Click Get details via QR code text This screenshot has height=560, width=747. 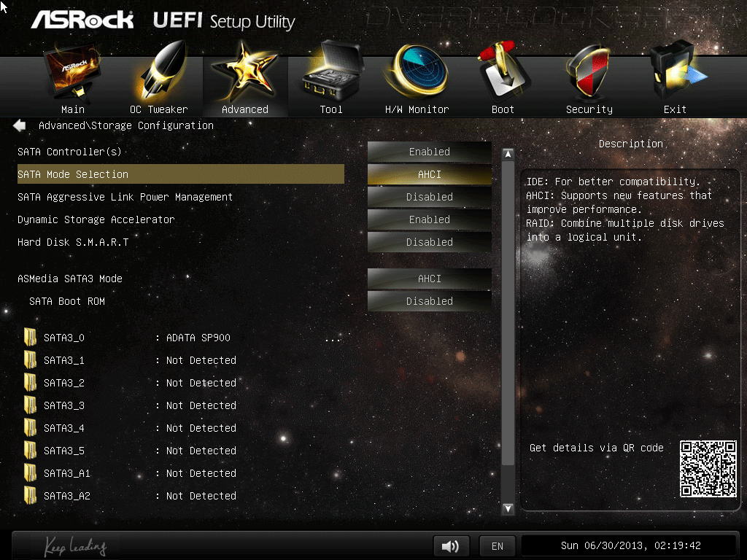(597, 448)
